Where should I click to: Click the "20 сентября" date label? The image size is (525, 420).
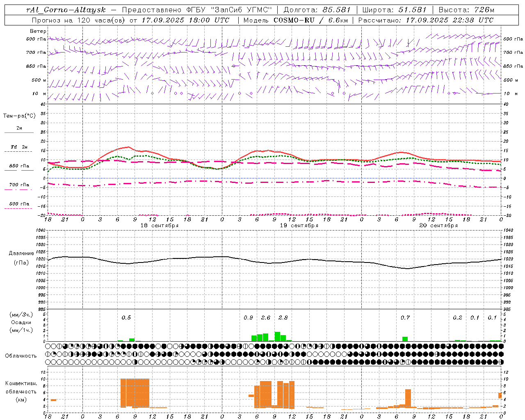[438, 226]
